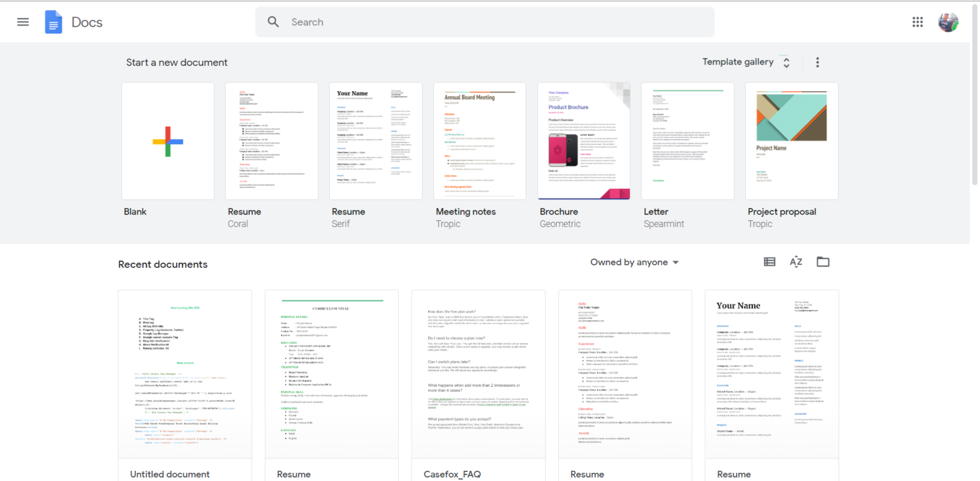Open the template options three-dot menu
Image resolution: width=980 pixels, height=481 pixels.
click(x=817, y=61)
